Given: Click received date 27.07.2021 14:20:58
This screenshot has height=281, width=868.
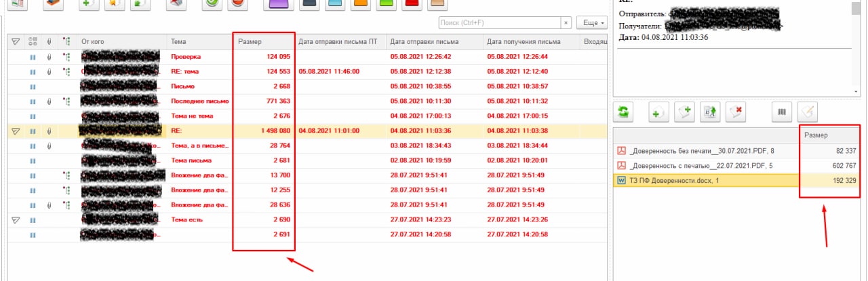Looking at the screenshot, I should click(517, 234).
